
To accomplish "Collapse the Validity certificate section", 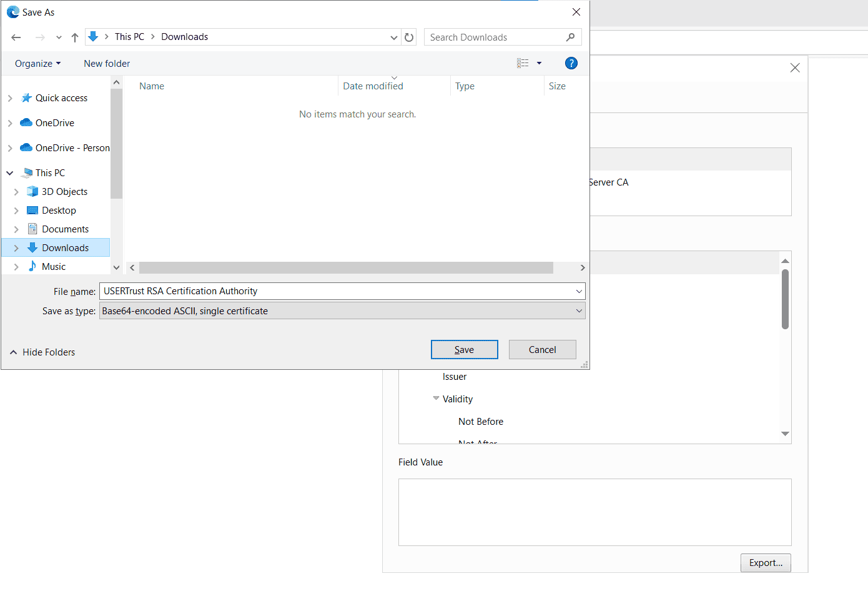I will [x=436, y=399].
